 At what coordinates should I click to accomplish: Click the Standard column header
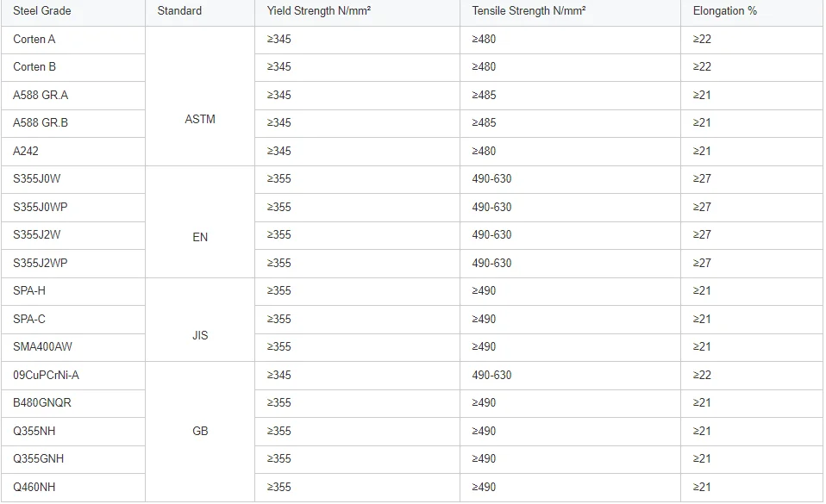point(179,11)
